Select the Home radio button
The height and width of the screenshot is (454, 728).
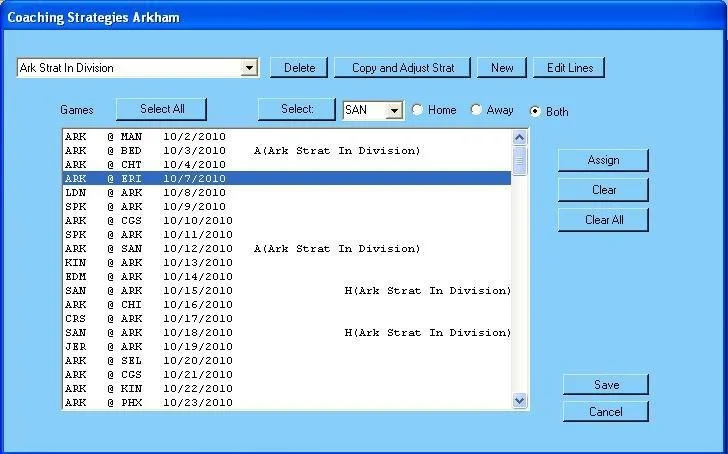tap(417, 110)
